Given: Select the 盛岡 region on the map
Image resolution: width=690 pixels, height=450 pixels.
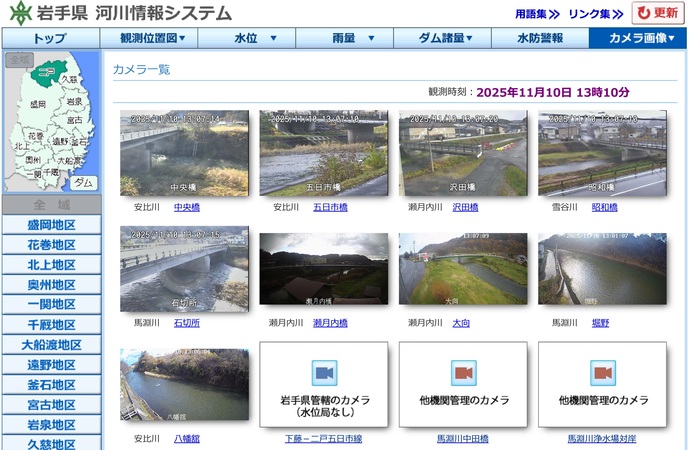Looking at the screenshot, I should (x=38, y=104).
